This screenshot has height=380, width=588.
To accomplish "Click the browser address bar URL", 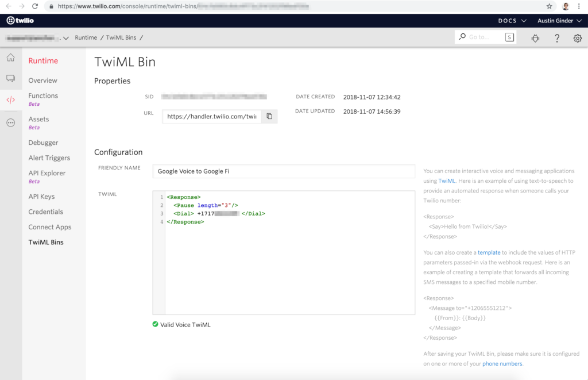I will pos(184,6).
